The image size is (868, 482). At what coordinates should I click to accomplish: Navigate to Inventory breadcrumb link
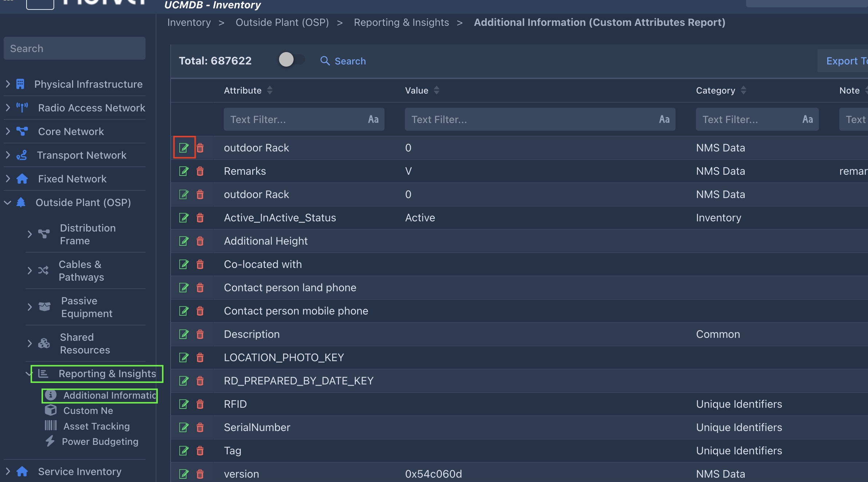(x=189, y=23)
